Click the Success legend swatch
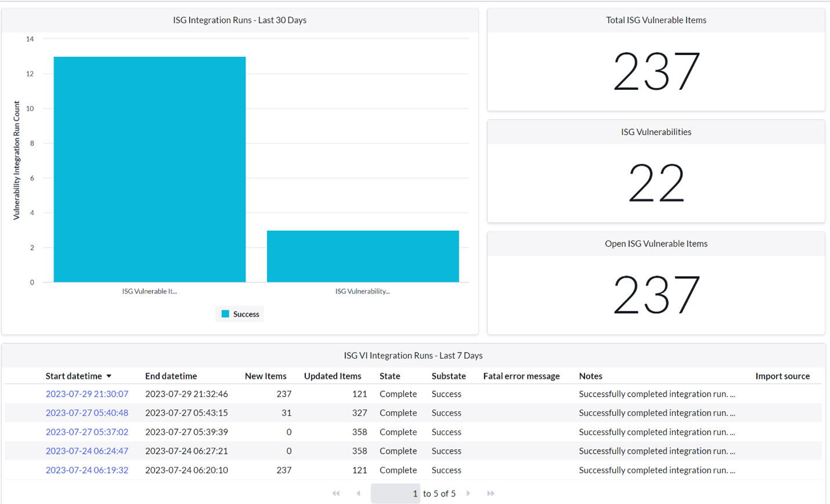 225,314
